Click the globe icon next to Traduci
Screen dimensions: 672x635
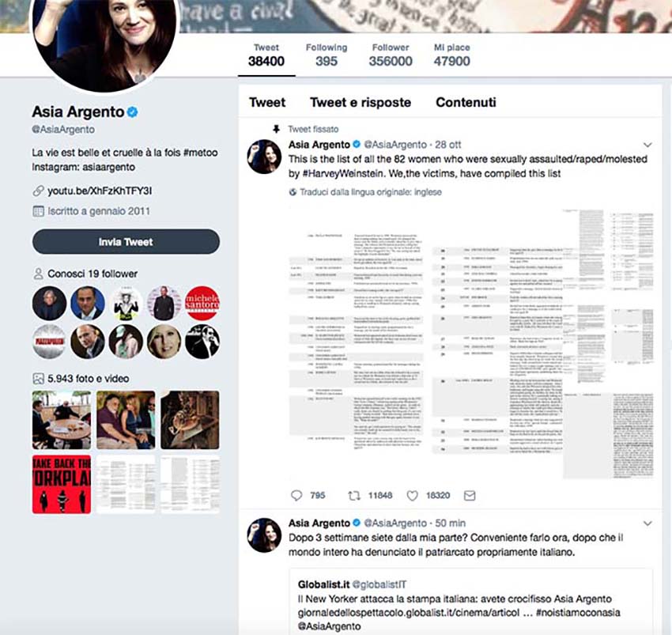(x=293, y=192)
